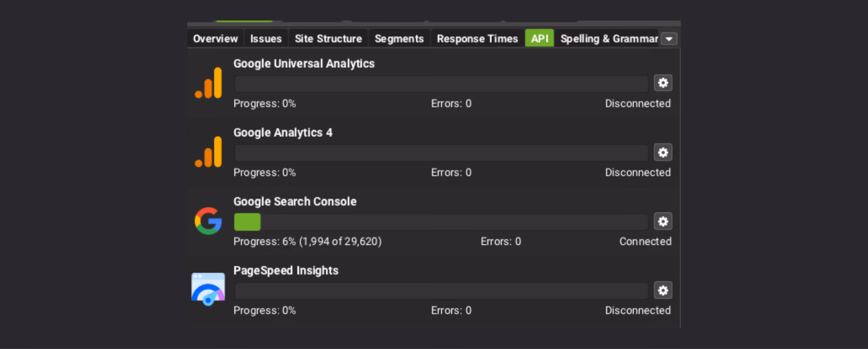Click Errors: 0 under Google Analytics 4

451,173
